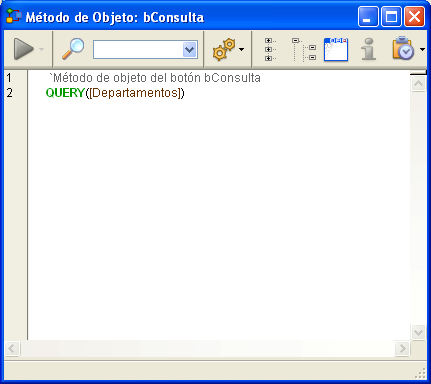
Task: Expand the search combo box dropdown arrow
Action: pyautogui.click(x=190, y=50)
